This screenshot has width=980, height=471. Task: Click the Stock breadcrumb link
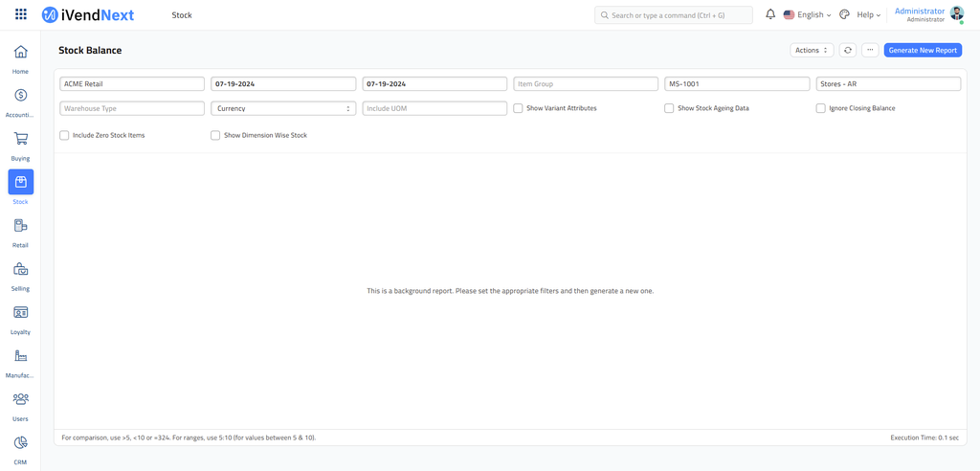tap(182, 15)
